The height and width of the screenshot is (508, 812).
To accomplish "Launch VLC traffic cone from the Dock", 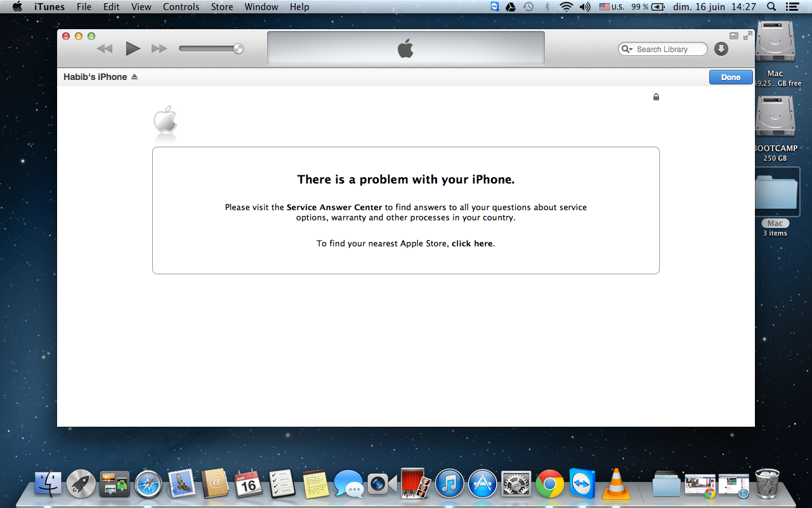I will click(x=615, y=484).
